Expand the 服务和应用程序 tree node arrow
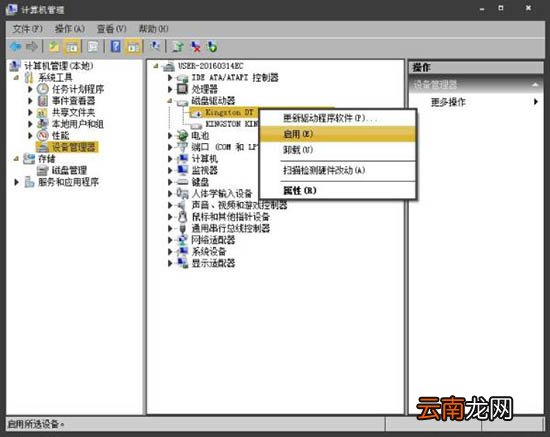The height and width of the screenshot is (437, 550). [16, 182]
